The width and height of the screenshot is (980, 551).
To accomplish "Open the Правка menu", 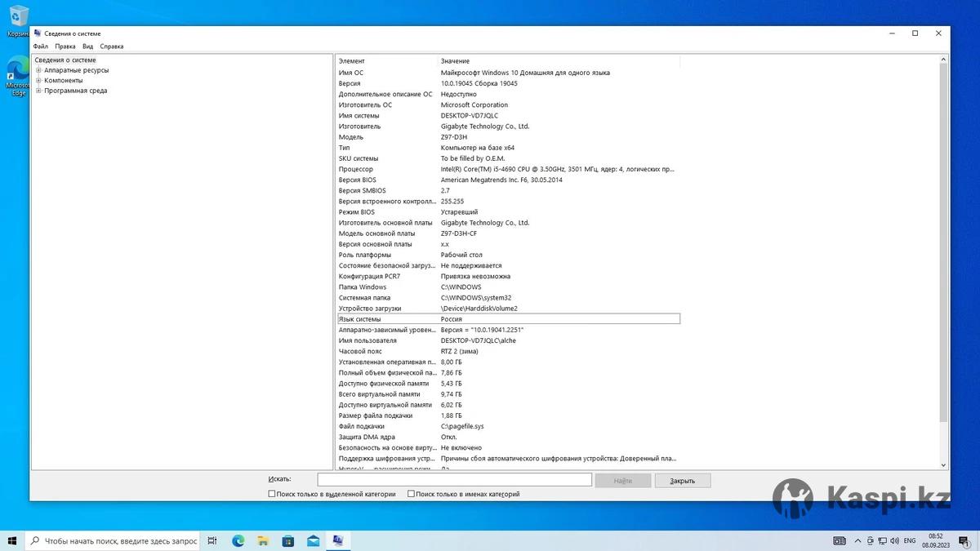I will (x=65, y=47).
